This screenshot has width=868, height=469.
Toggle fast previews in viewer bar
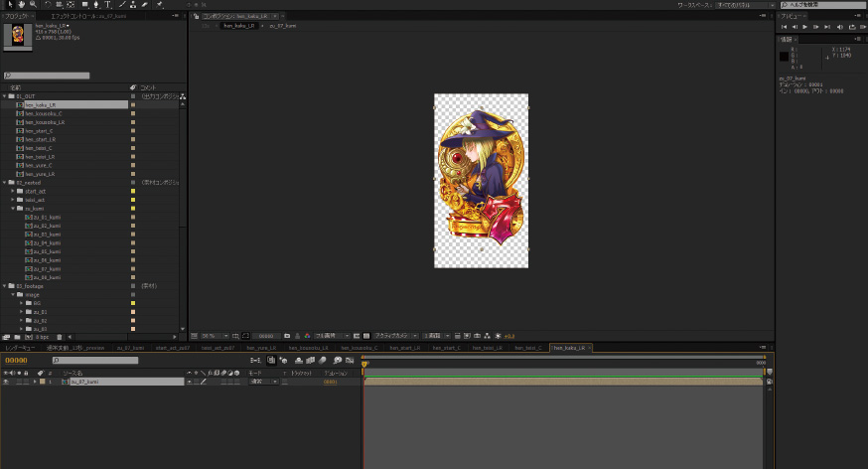tap(467, 336)
